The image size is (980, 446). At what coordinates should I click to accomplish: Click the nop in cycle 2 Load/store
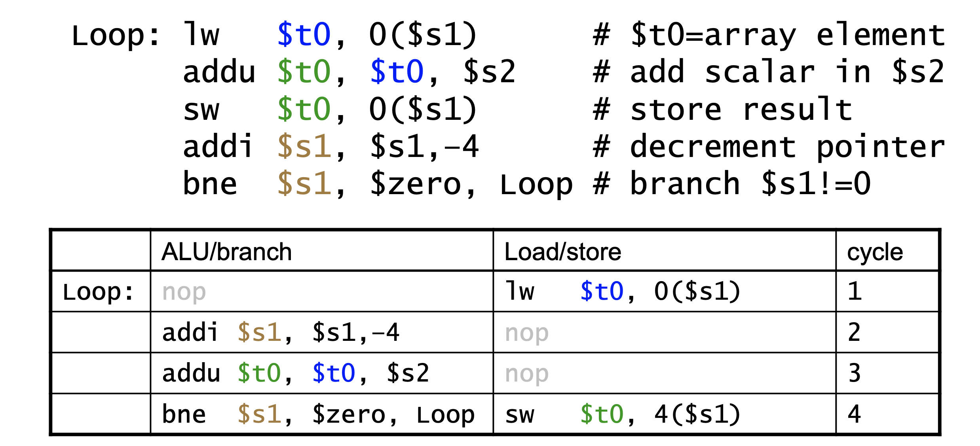coord(527,333)
